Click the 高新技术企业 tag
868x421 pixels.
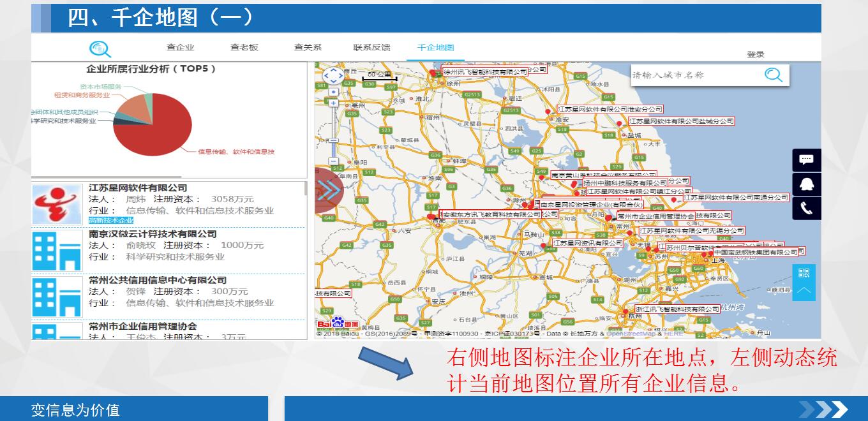pyautogui.click(x=111, y=221)
